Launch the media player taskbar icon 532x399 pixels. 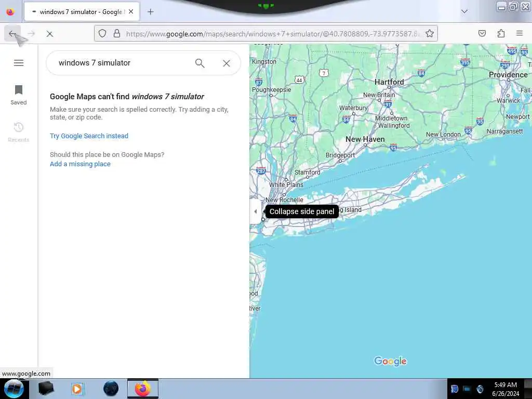point(77,389)
